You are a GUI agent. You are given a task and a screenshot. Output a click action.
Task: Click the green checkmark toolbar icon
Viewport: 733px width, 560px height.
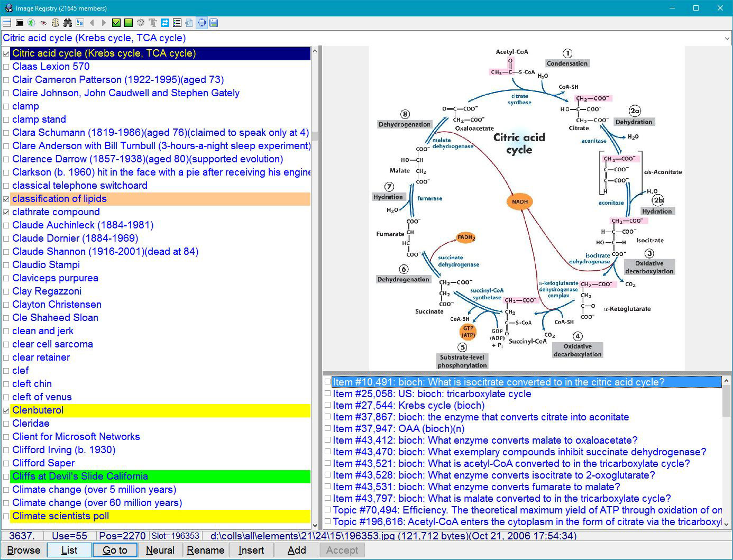click(116, 23)
